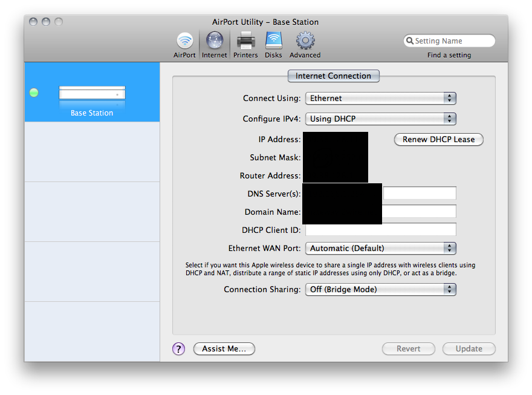532x395 pixels.
Task: Click the Renew DHCP Lease button
Action: click(439, 140)
